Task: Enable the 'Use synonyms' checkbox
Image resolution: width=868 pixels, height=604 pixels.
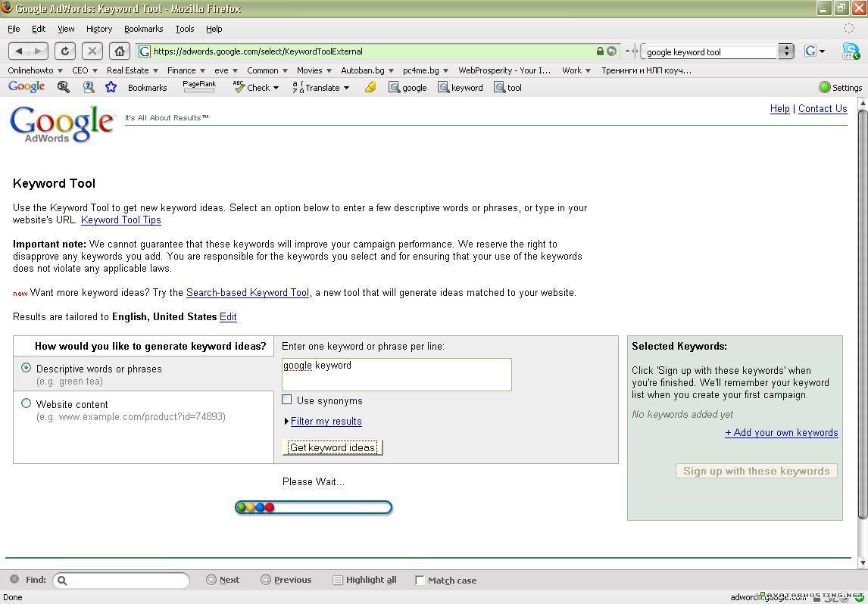Action: coord(287,400)
